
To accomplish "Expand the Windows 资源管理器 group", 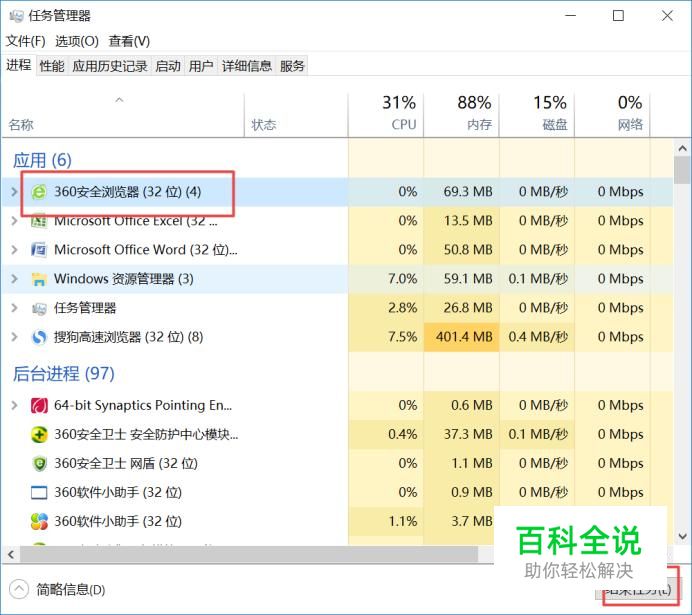I will pos(14,279).
